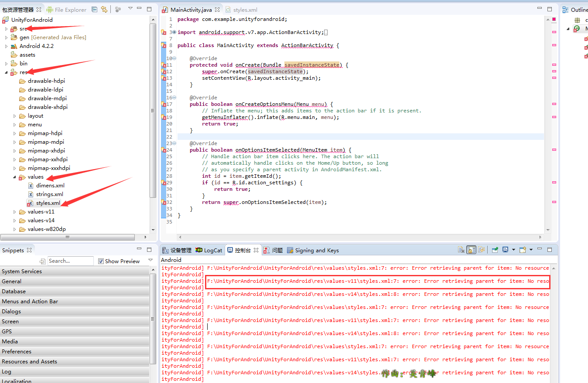Click Collapse All icon in package explorer
The width and height of the screenshot is (588, 383).
[x=95, y=9]
